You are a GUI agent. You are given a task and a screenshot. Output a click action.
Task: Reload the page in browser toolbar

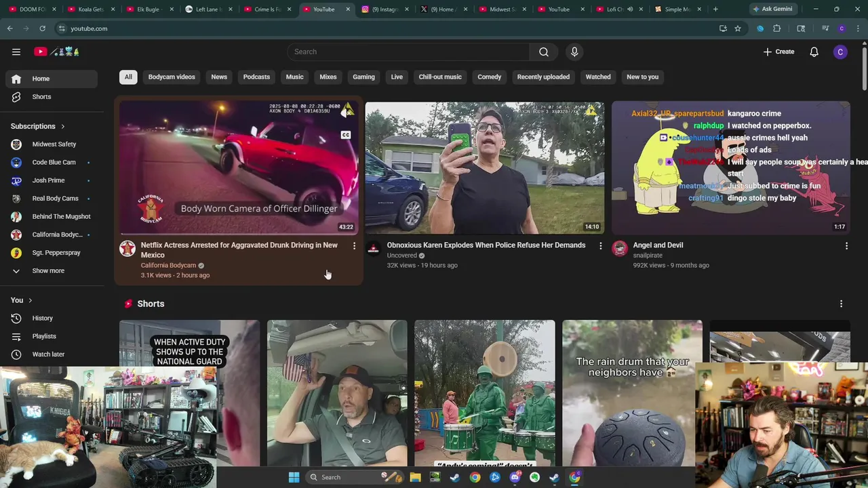tap(42, 28)
